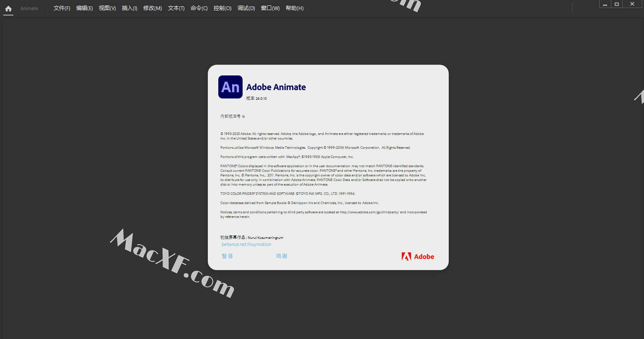Maximize the Animate window
The width and height of the screenshot is (644, 339).
pyautogui.click(x=617, y=4)
